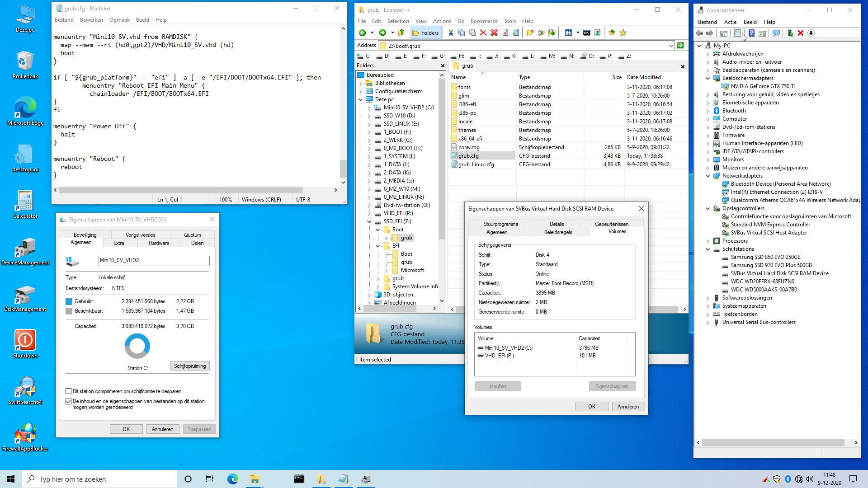
Task: Toggle the Folders pane button in Explorer++
Action: click(425, 33)
